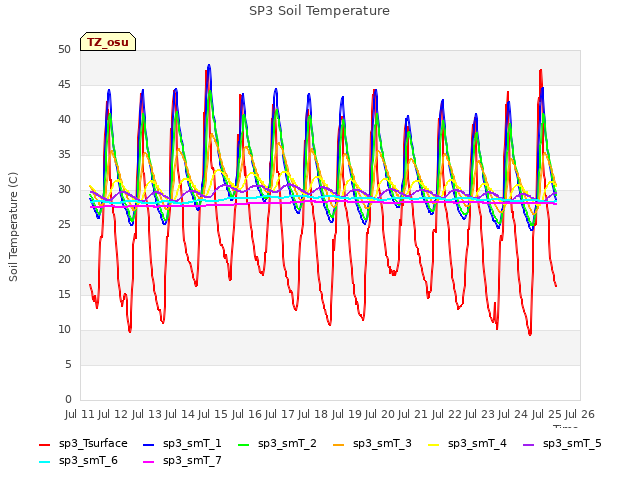Viewport: 640px width, 480px height.
Task: Click red sp3_Tsurface legend color marker
Action: (x=44, y=444)
